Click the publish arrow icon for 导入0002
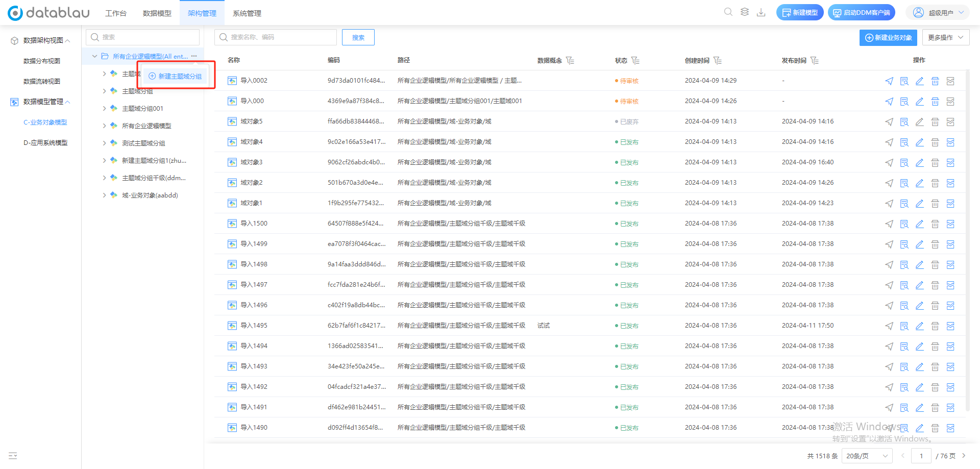The image size is (980, 469). (x=889, y=81)
